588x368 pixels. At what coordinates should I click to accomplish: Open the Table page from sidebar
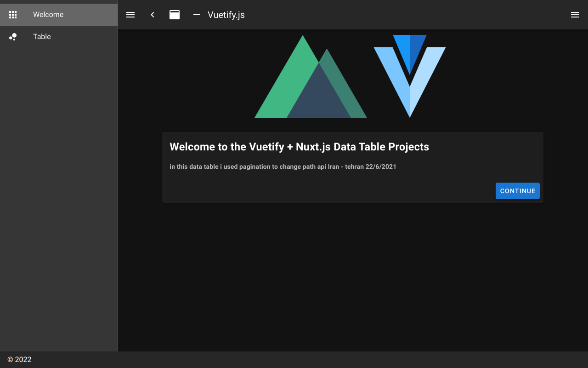coord(42,37)
